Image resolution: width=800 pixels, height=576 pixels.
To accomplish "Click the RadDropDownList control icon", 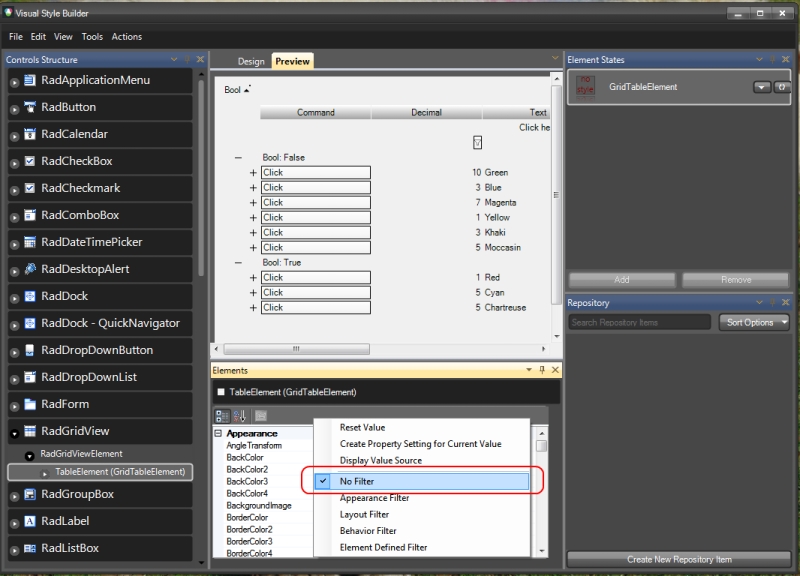I will (x=30, y=377).
